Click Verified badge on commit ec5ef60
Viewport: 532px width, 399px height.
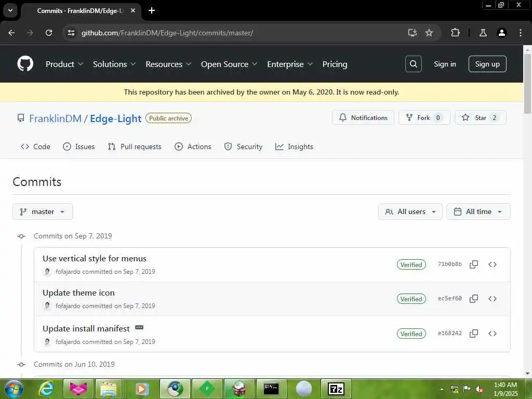pos(411,299)
